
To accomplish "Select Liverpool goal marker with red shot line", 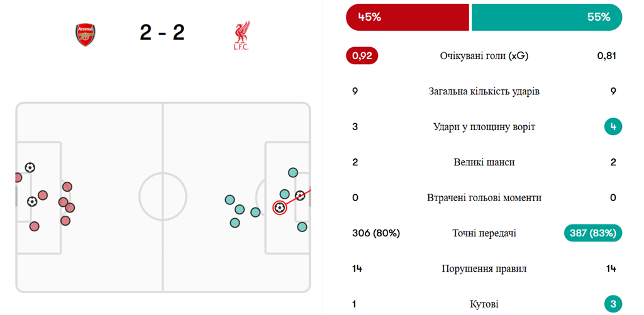I will [x=300, y=196].
